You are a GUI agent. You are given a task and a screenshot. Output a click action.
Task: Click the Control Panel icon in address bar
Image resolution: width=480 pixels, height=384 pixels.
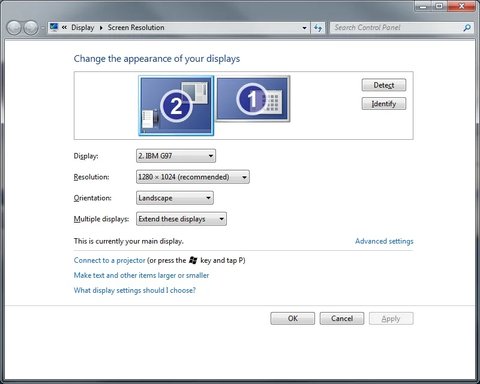tap(54, 27)
